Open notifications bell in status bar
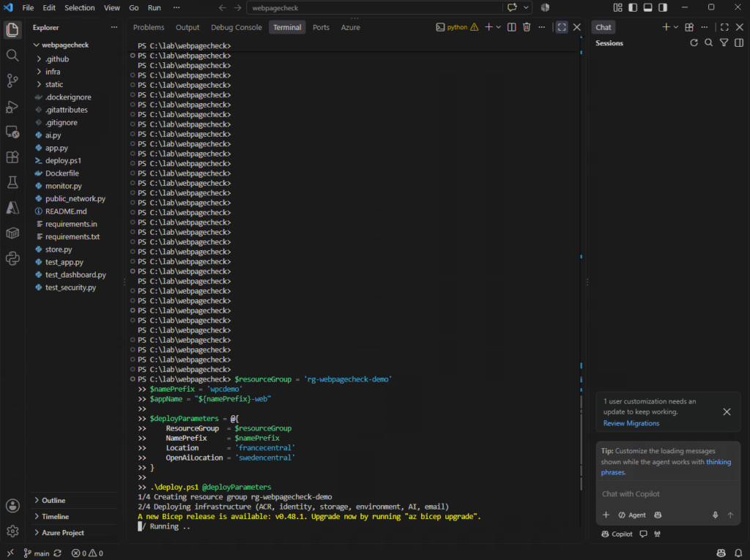750x560 pixels. coord(738,553)
